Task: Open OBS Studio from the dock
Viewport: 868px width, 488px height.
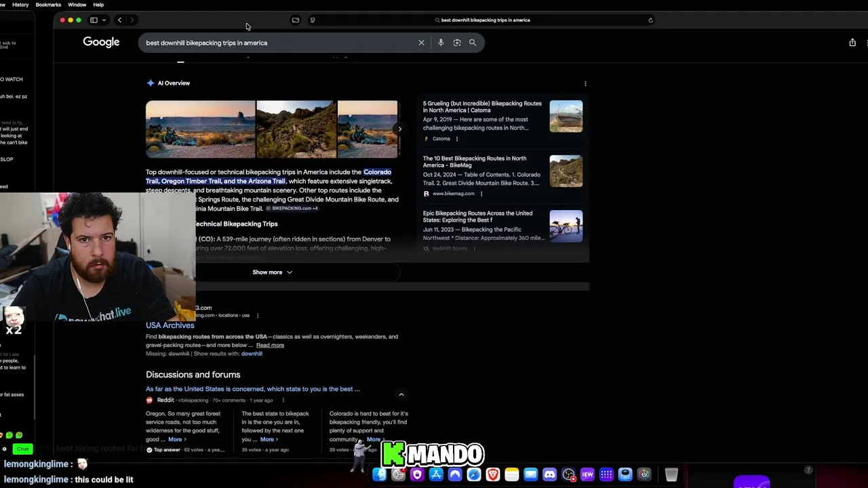Action: [569, 474]
